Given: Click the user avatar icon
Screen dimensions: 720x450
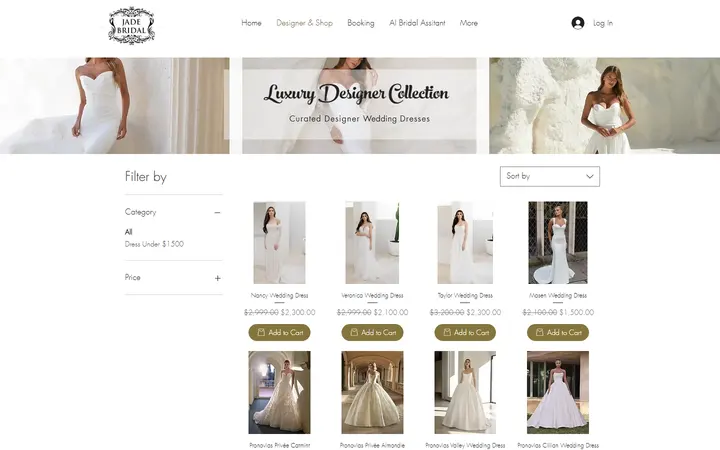Looking at the screenshot, I should pos(578,23).
